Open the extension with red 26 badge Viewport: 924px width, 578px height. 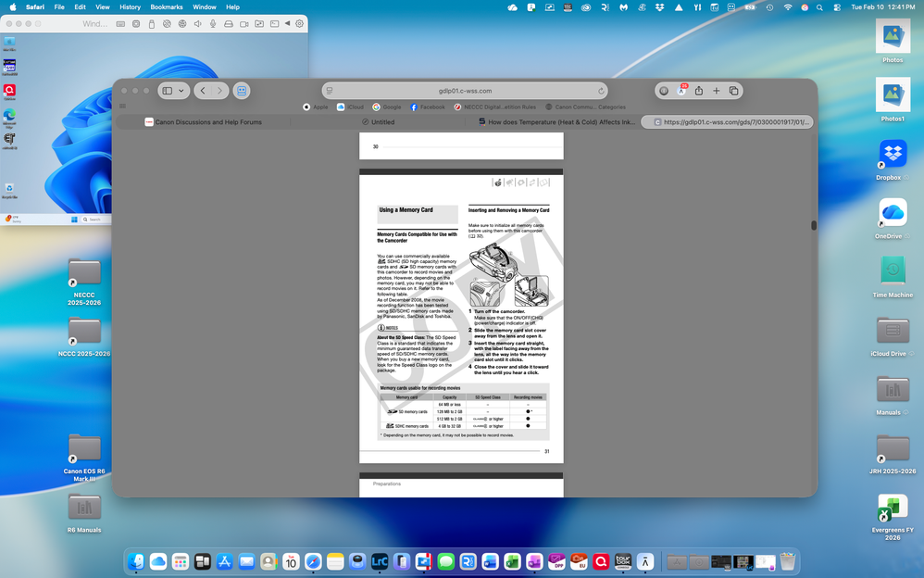[681, 90]
